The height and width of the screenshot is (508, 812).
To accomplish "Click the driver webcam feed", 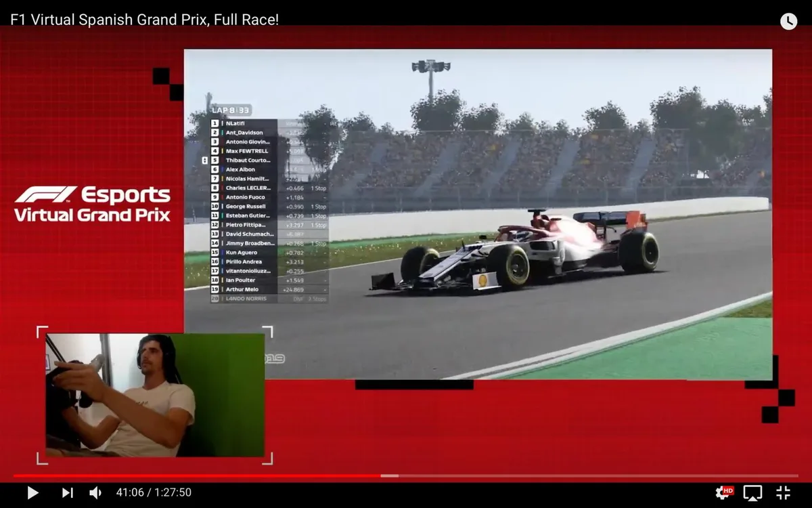I will pos(155,395).
